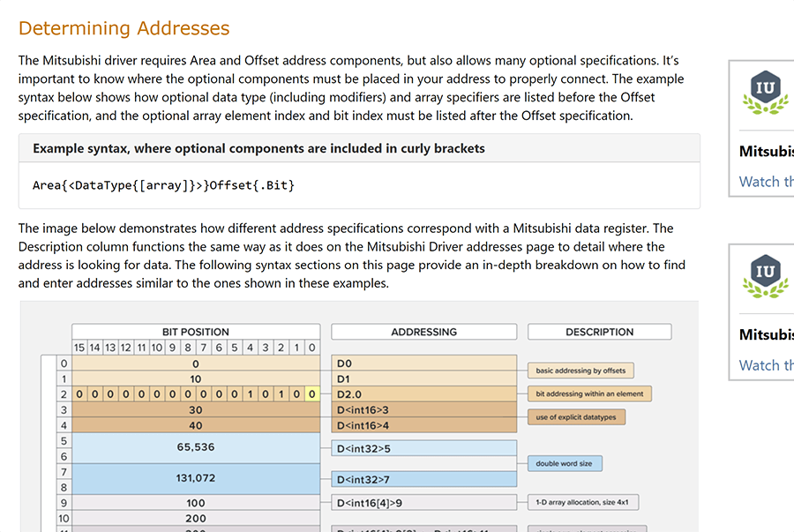The image size is (794, 532).
Task: Click the '131,072' register value
Action: 196,478
